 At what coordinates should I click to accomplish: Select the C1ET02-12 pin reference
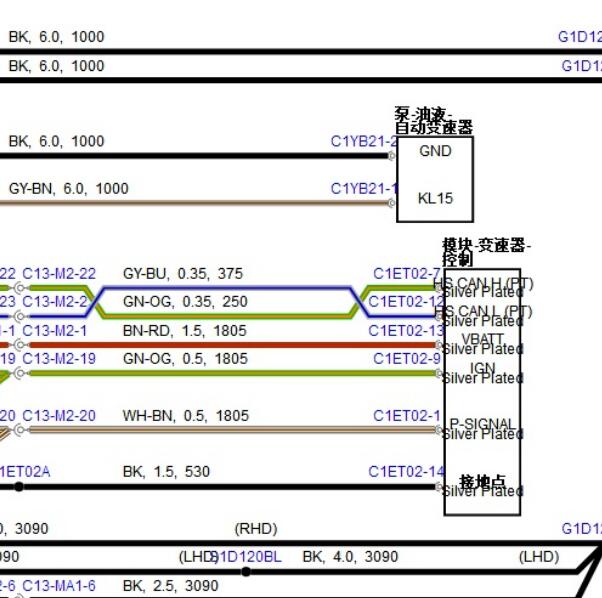[x=406, y=302]
